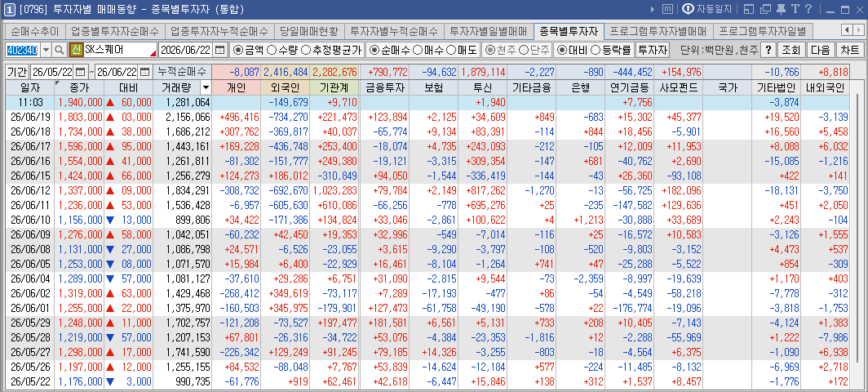The height and width of the screenshot is (392, 868).
Task: Click the green 신 badge icon
Action: pyautogui.click(x=77, y=50)
